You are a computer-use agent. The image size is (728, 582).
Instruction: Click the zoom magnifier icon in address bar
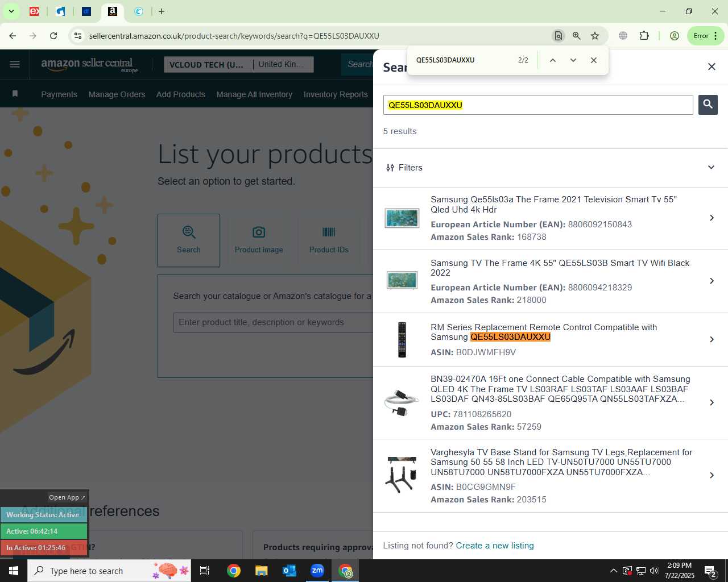tap(577, 36)
